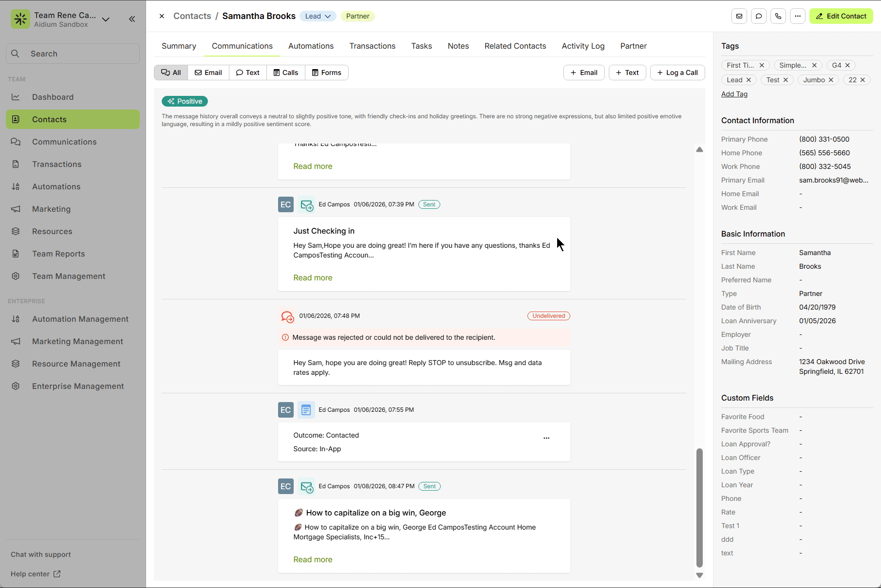Image resolution: width=881 pixels, height=588 pixels.
Task: Open the Team Rene workspace switcher
Action: tap(106, 19)
